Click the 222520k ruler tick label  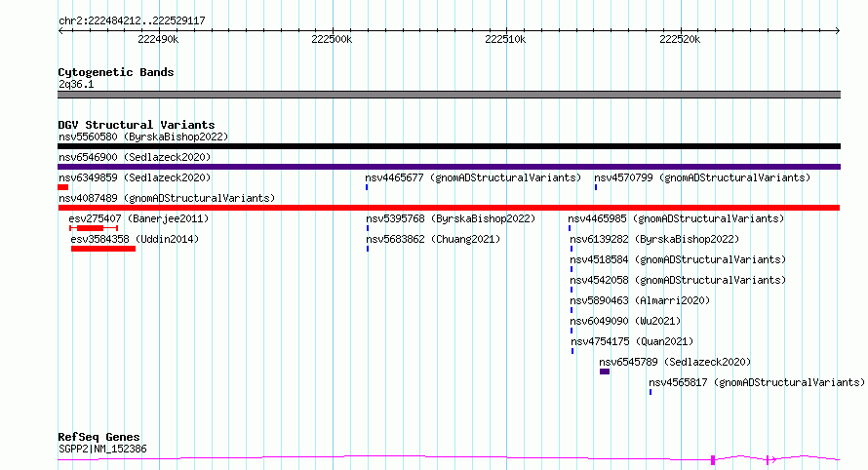click(x=680, y=39)
